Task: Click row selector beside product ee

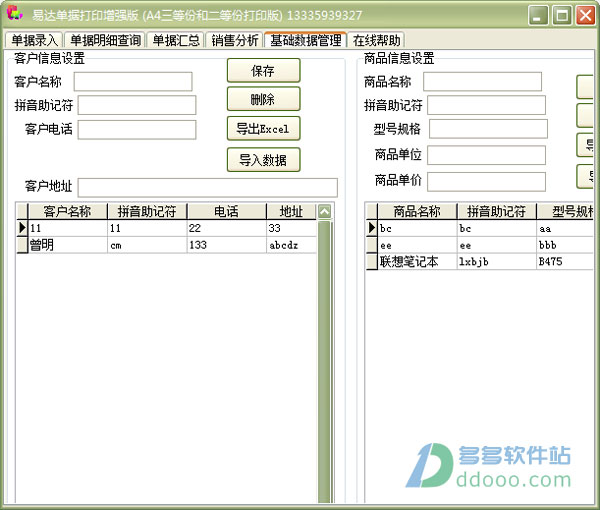Action: [372, 245]
